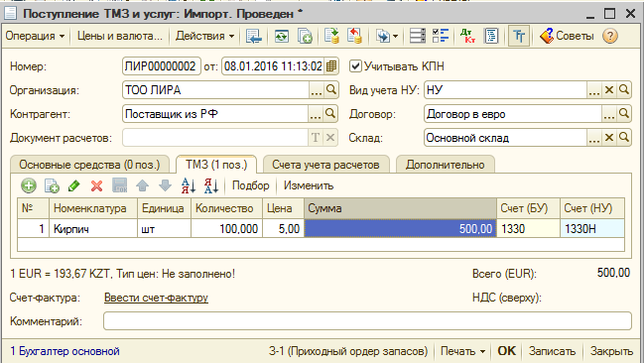Click the Закрыть button

[611, 351]
